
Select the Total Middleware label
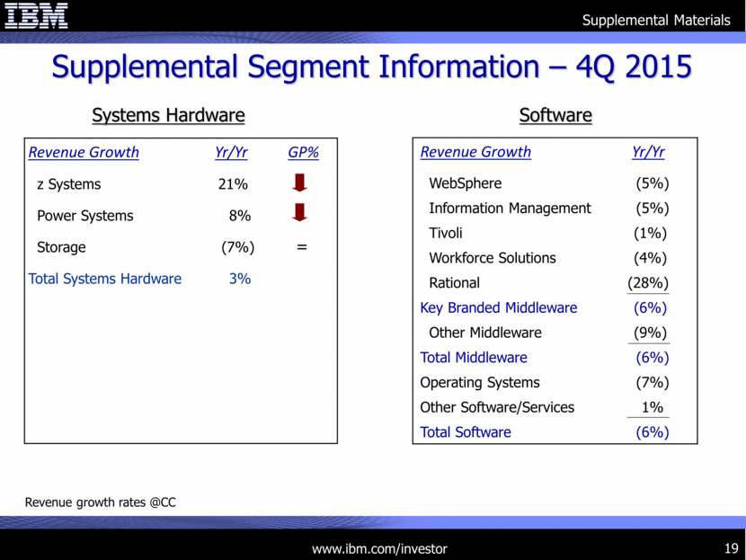click(474, 358)
